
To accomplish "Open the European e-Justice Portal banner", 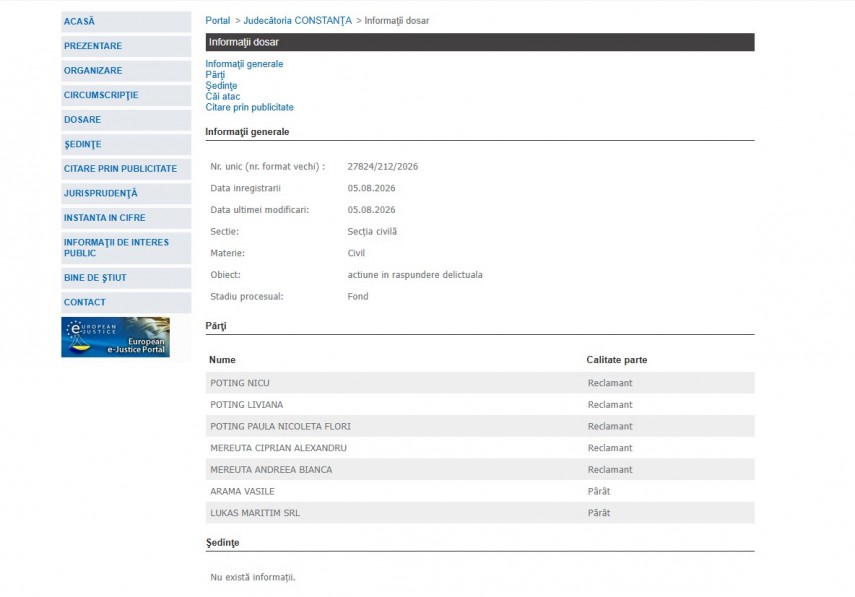I will click(x=116, y=337).
